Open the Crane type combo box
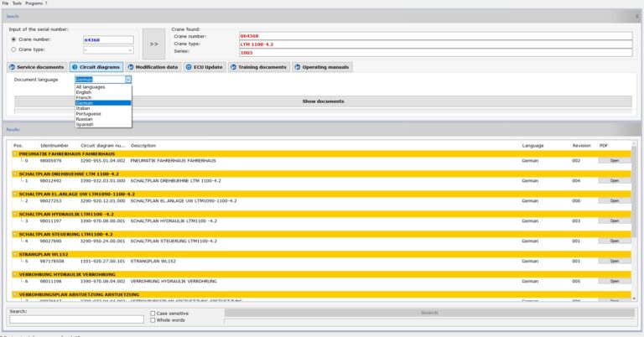Screen dimensions: 644x337 point(108,49)
